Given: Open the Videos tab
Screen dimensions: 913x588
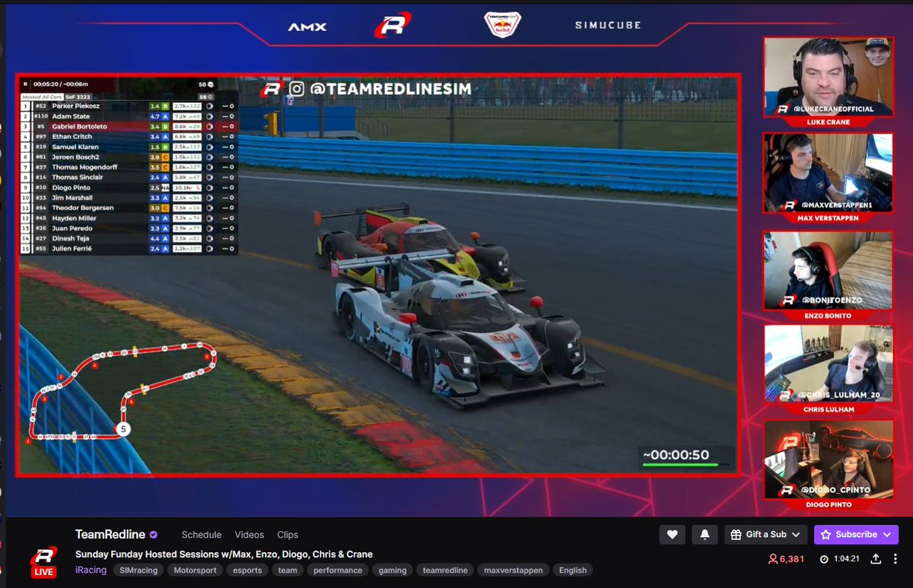Looking at the screenshot, I should pos(250,535).
